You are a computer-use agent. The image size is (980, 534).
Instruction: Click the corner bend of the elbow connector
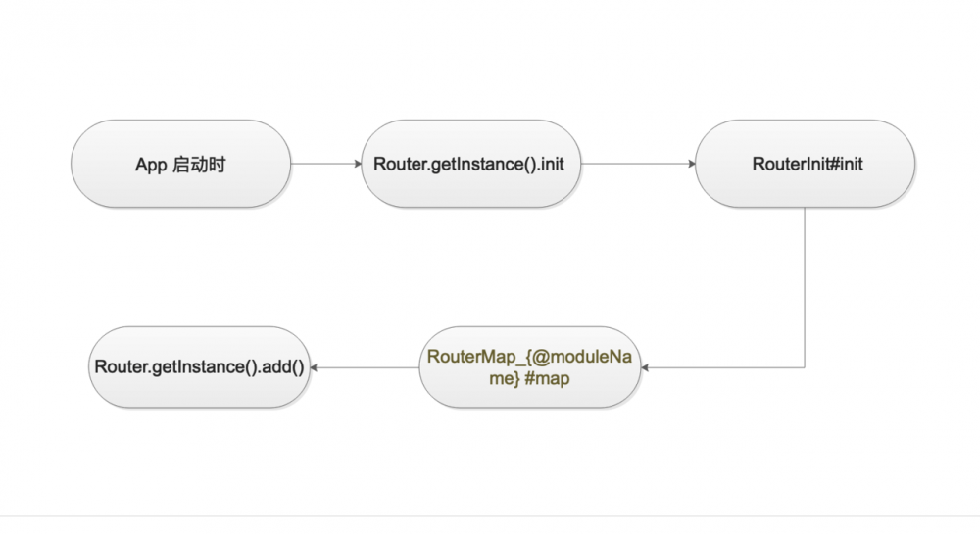[x=806, y=367]
